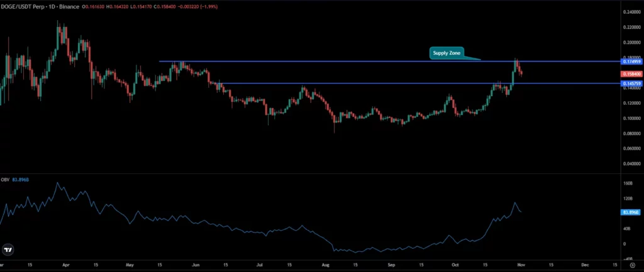Click the 40B OBV axis label

(x=628, y=229)
